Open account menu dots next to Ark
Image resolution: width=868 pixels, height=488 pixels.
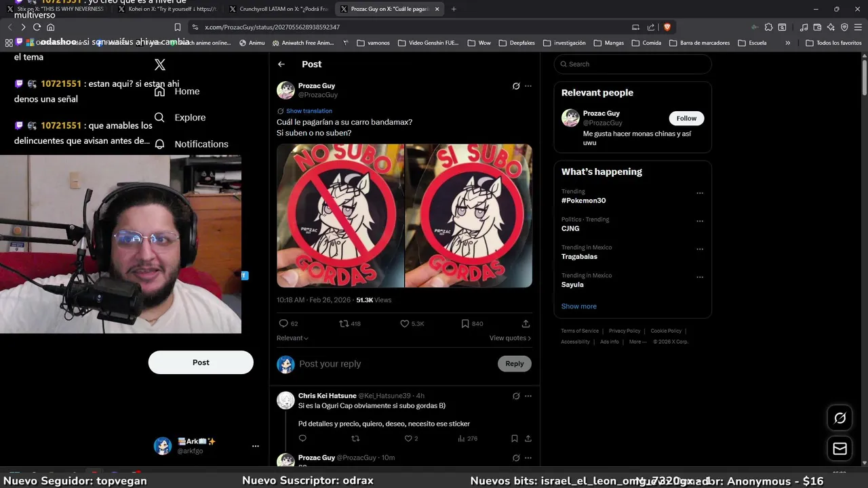tap(256, 446)
